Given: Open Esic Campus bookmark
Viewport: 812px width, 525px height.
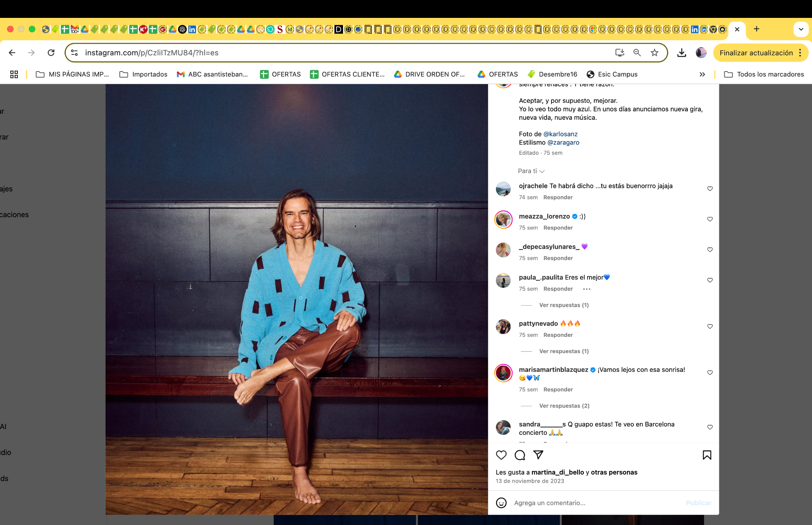Looking at the screenshot, I should pyautogui.click(x=612, y=74).
